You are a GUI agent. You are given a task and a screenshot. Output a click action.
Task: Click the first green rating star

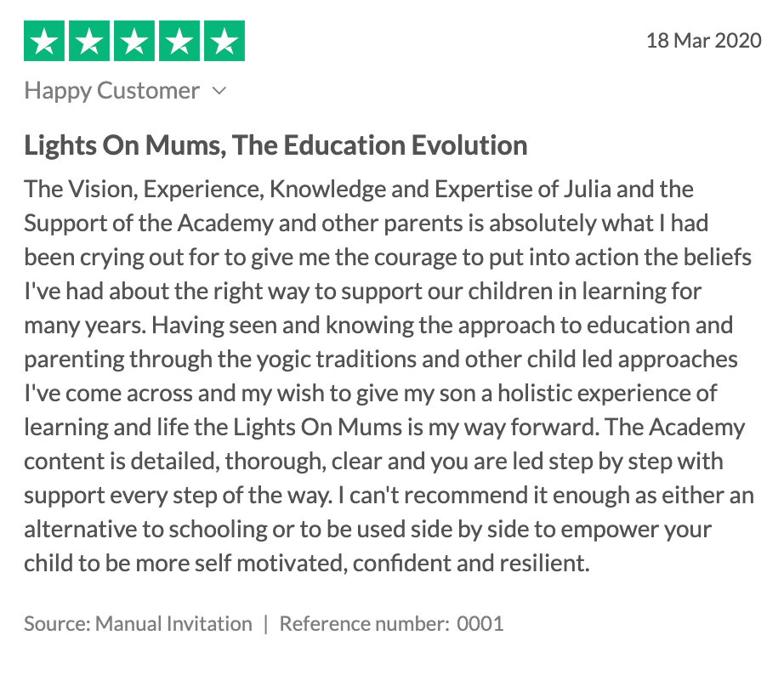46,41
